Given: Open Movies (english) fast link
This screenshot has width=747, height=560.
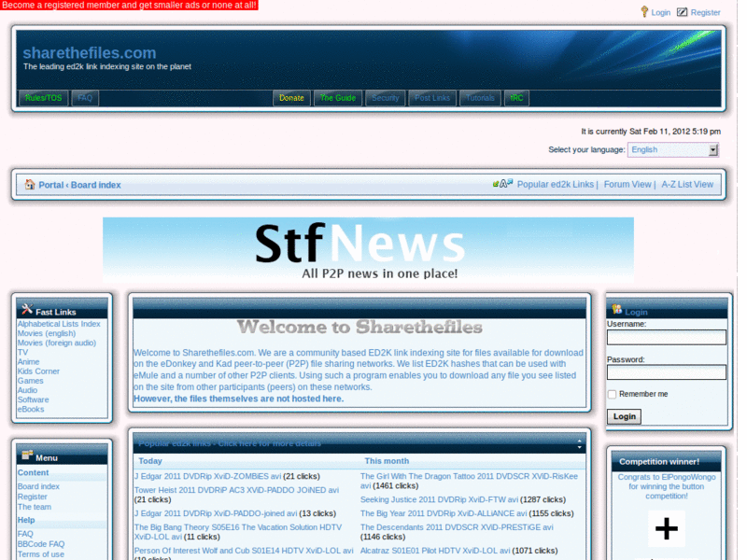Looking at the screenshot, I should pyautogui.click(x=46, y=333).
